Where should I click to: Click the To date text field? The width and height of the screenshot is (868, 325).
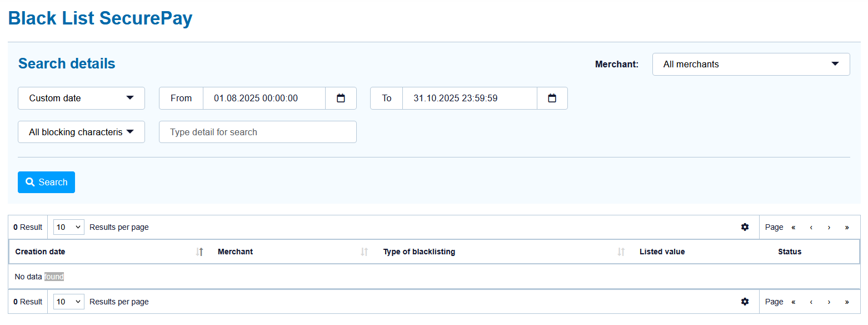coord(469,99)
